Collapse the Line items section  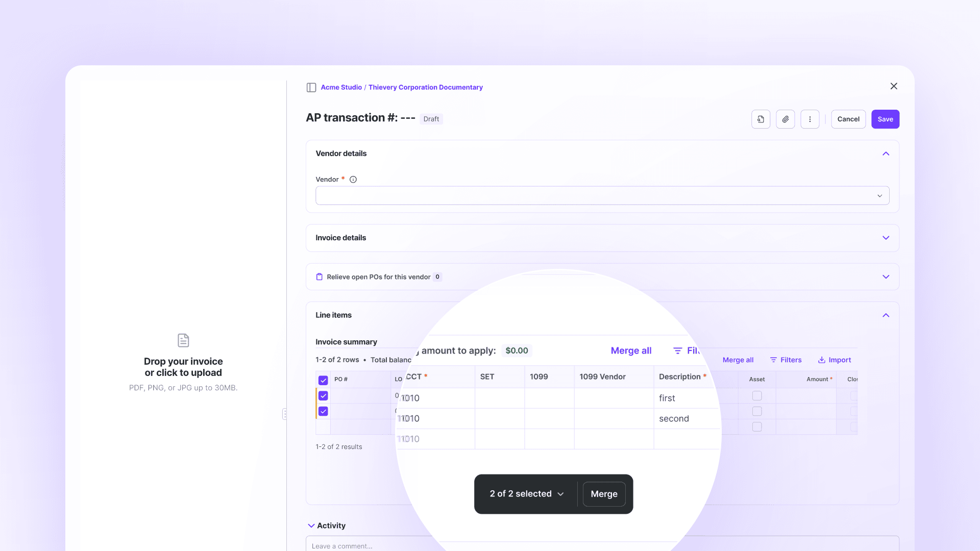point(886,315)
